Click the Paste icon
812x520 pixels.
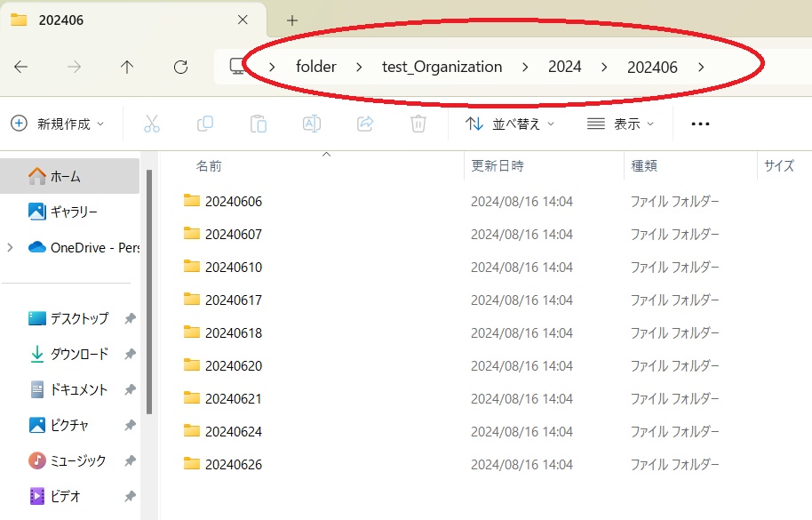[259, 124]
